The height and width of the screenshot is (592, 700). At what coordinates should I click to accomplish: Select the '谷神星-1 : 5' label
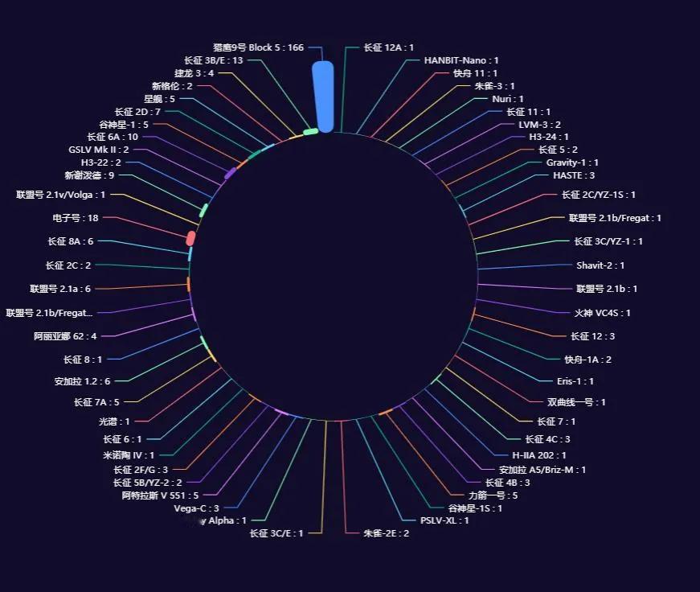point(124,124)
